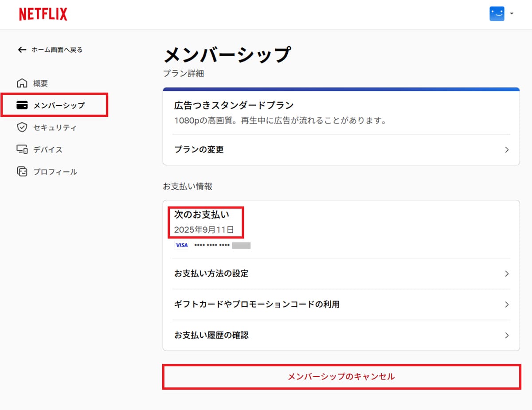Open お支払い方法の設定 row

pos(341,273)
